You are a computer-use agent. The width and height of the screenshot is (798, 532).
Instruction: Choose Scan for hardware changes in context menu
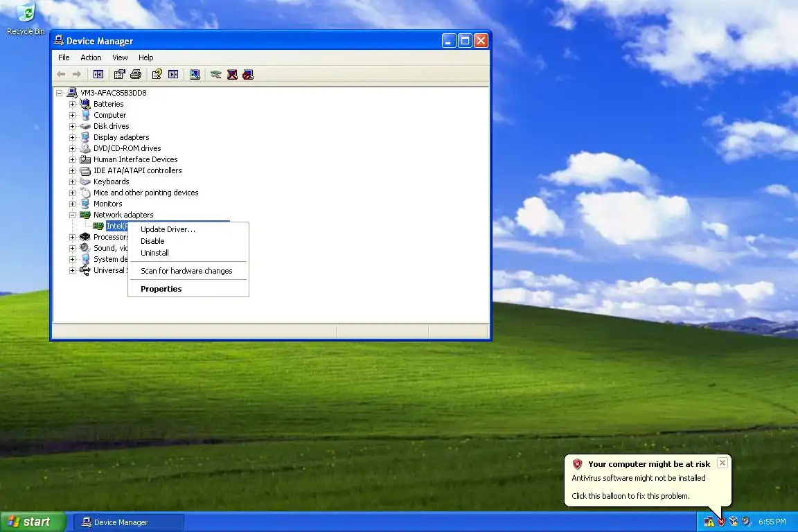coord(188,271)
